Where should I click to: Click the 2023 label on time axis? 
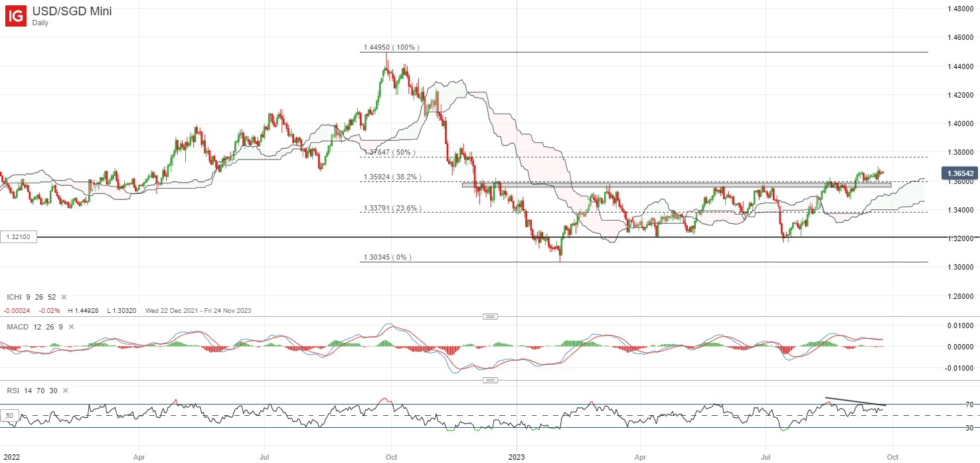(x=515, y=457)
